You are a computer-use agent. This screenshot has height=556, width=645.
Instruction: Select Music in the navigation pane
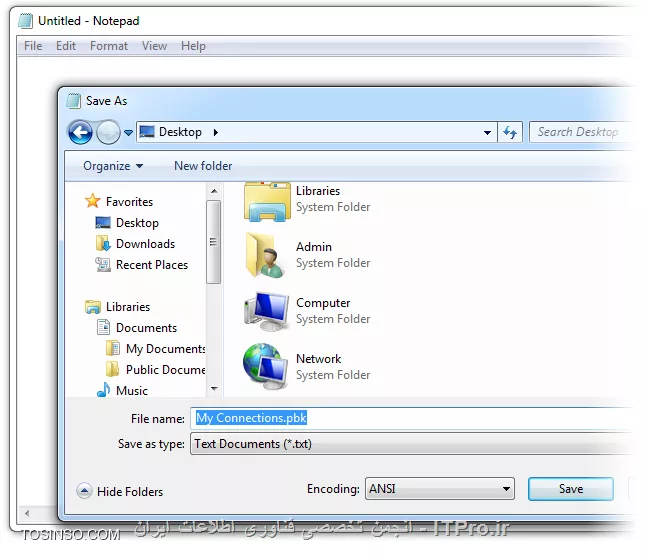coord(132,391)
